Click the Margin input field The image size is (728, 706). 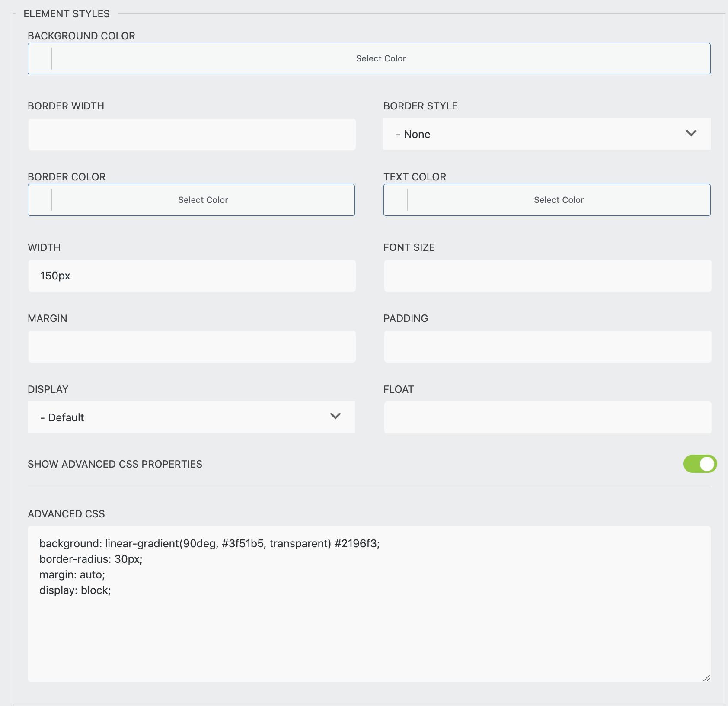(192, 346)
